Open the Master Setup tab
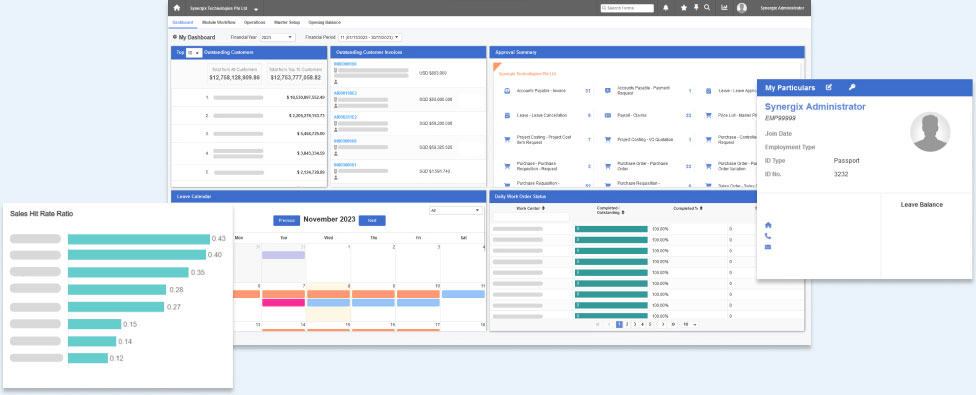 (x=287, y=22)
